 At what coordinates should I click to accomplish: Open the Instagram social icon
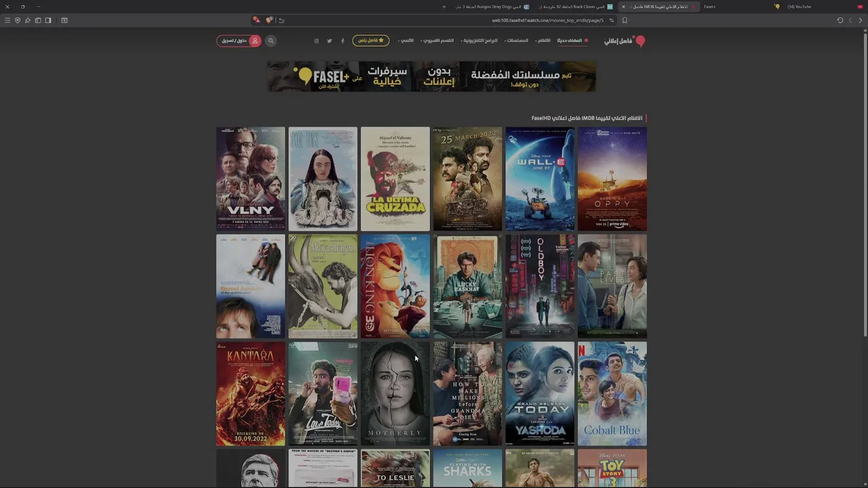point(316,41)
